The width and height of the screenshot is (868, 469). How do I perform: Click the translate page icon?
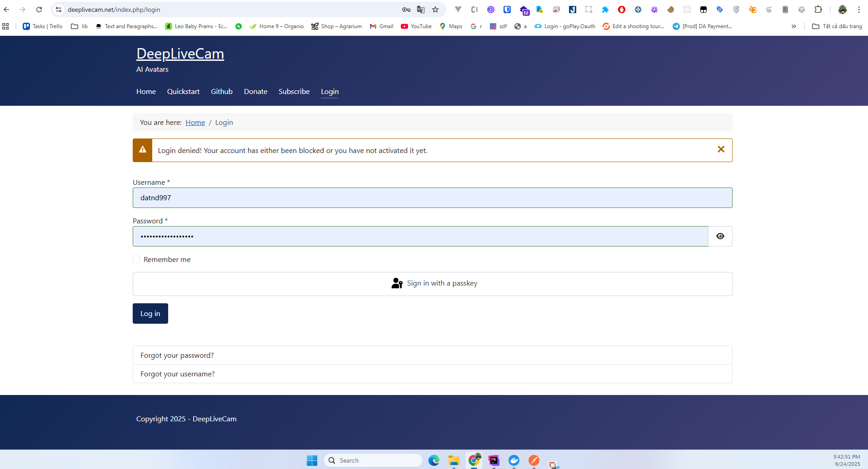[421, 10]
